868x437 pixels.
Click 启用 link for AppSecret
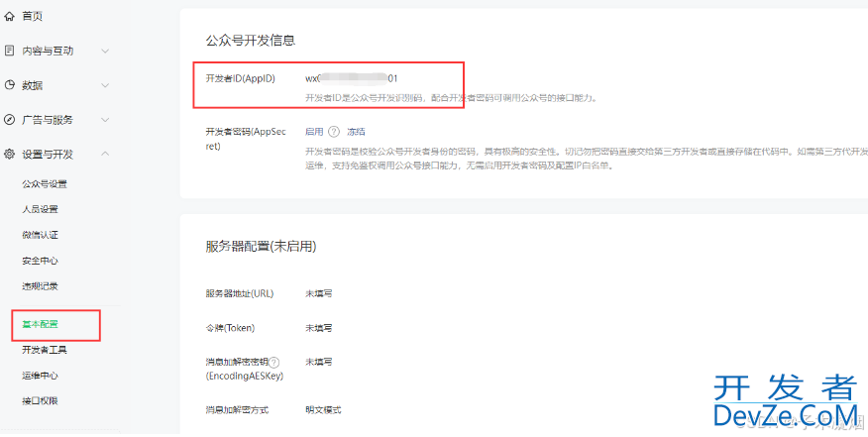314,131
